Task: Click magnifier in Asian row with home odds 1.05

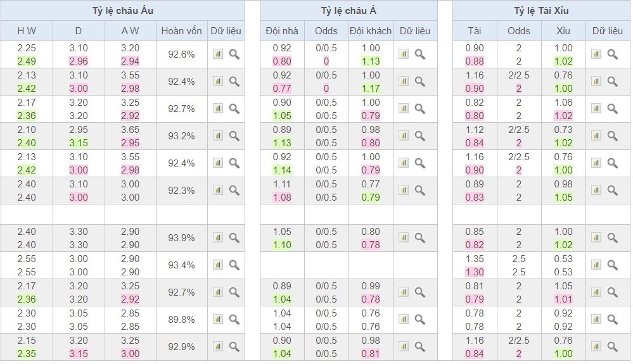Action: tap(420, 238)
